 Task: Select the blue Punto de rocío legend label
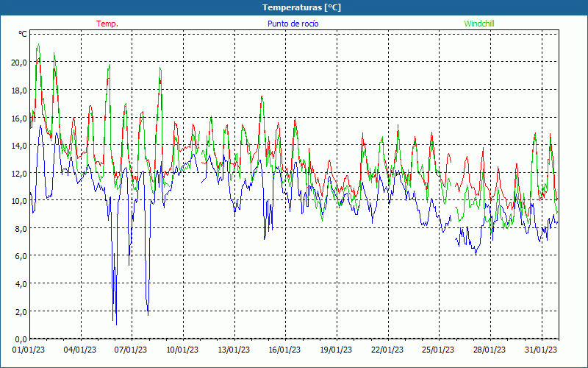pyautogui.click(x=293, y=24)
